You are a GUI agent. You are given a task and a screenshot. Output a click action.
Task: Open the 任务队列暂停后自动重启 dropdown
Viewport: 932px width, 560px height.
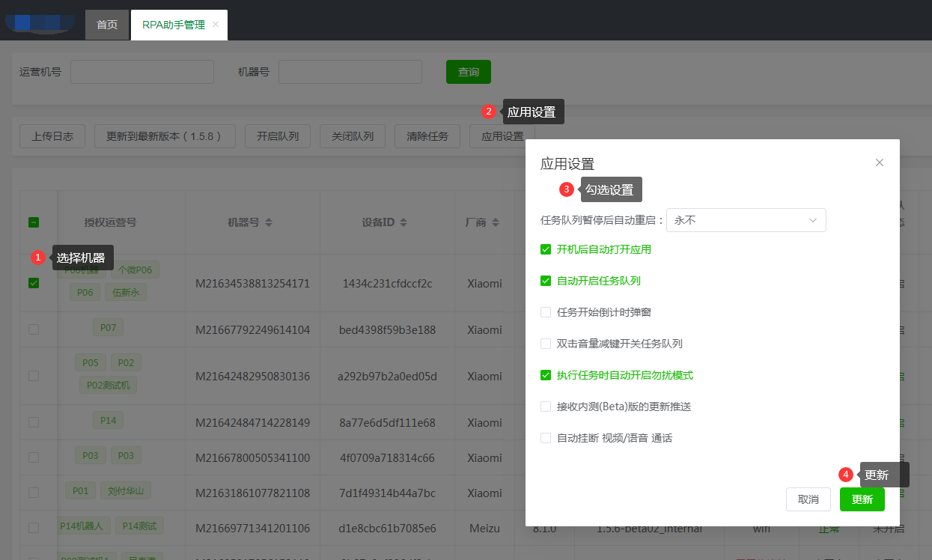[x=746, y=220]
